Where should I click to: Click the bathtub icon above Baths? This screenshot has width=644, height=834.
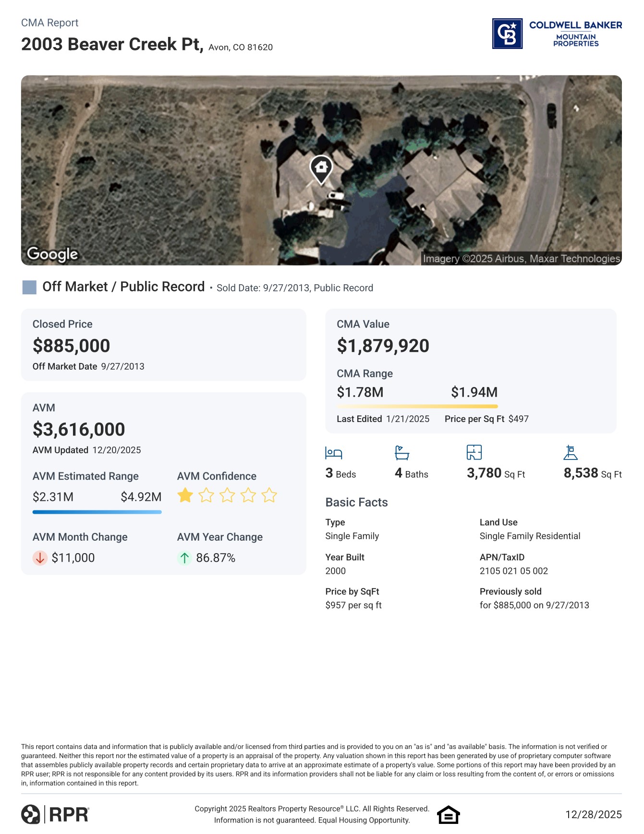coord(402,453)
